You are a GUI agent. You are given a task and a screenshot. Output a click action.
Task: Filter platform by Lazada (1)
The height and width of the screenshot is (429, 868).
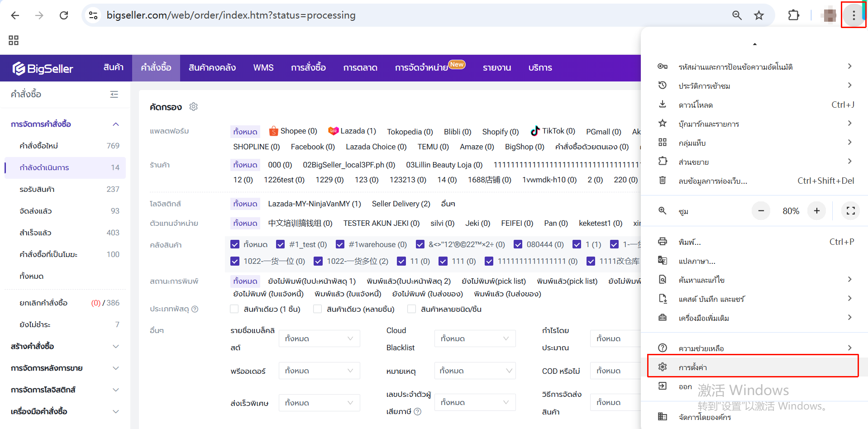coord(352,131)
